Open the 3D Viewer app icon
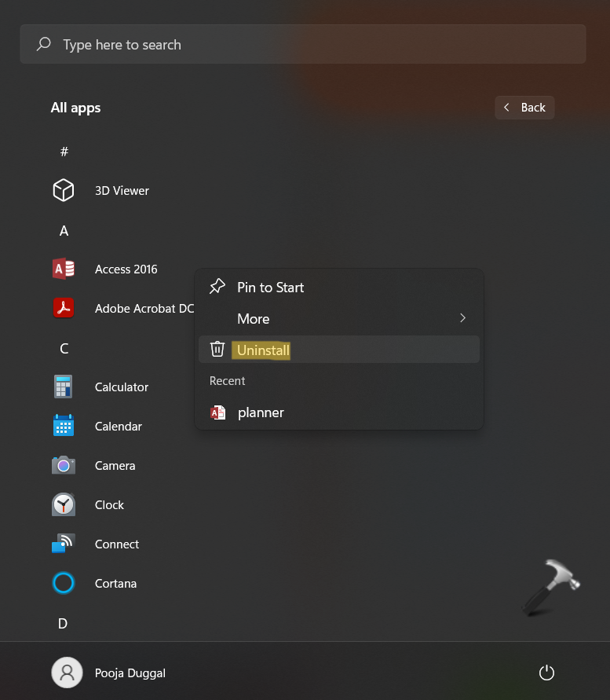This screenshot has height=700, width=610. tap(63, 190)
